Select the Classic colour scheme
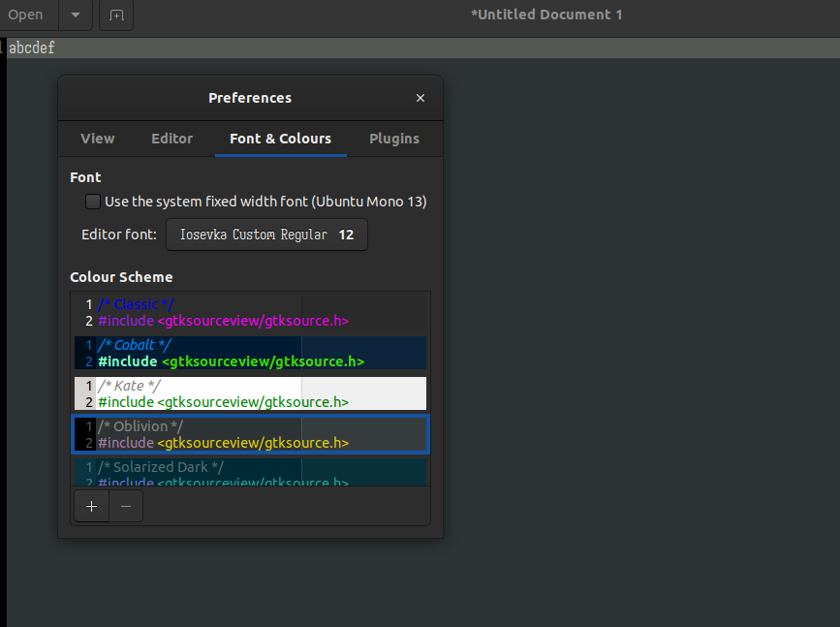The width and height of the screenshot is (840, 627). click(250, 312)
